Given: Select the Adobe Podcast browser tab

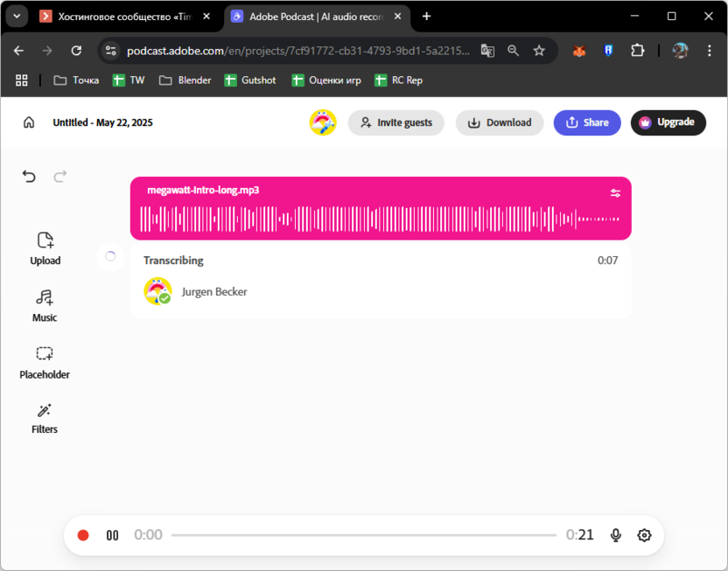Looking at the screenshot, I should tap(316, 17).
